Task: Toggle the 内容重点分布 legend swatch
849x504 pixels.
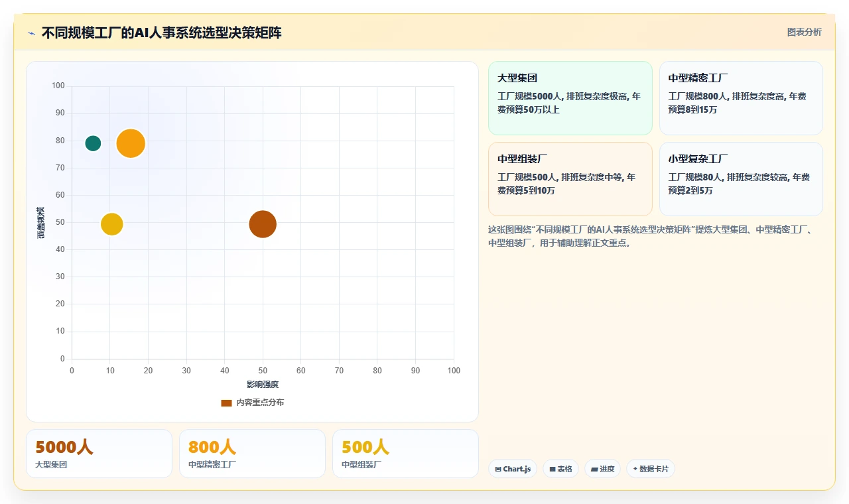Action: coord(226,403)
